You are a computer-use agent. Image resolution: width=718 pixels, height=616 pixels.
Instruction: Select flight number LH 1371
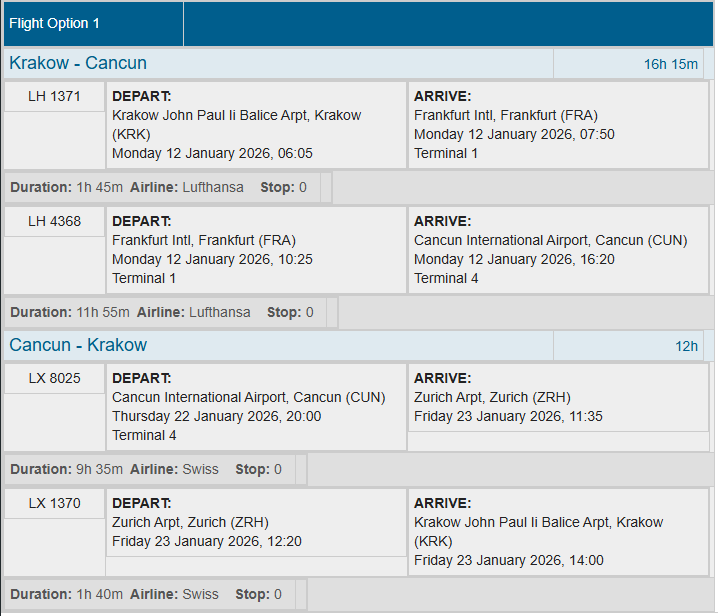pyautogui.click(x=55, y=97)
